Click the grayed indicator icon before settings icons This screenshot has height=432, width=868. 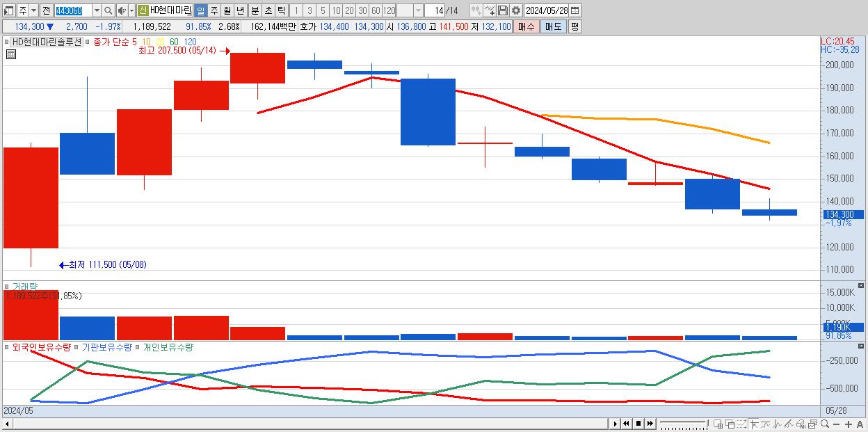pos(476,10)
